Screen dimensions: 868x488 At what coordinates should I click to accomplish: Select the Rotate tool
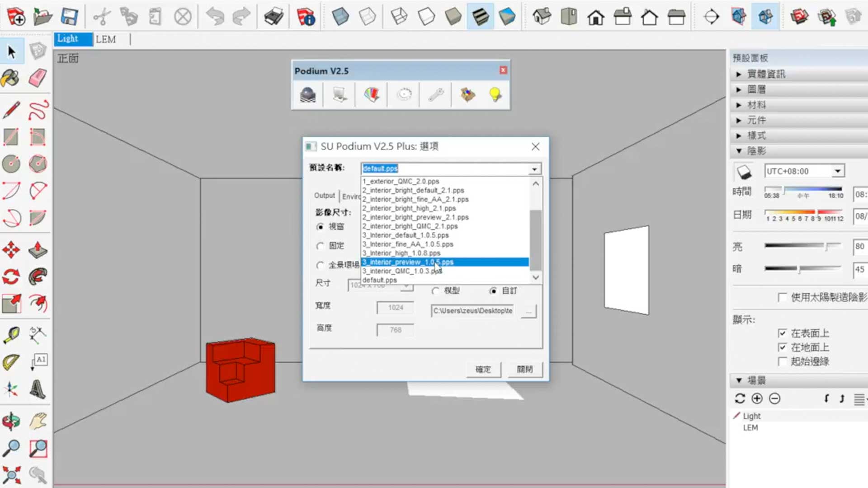point(11,277)
